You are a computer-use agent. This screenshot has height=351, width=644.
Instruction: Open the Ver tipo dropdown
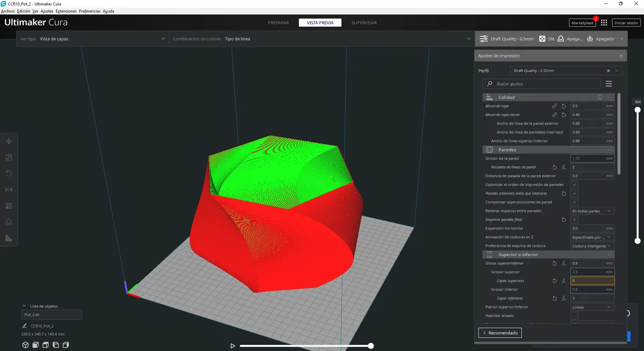pos(93,39)
